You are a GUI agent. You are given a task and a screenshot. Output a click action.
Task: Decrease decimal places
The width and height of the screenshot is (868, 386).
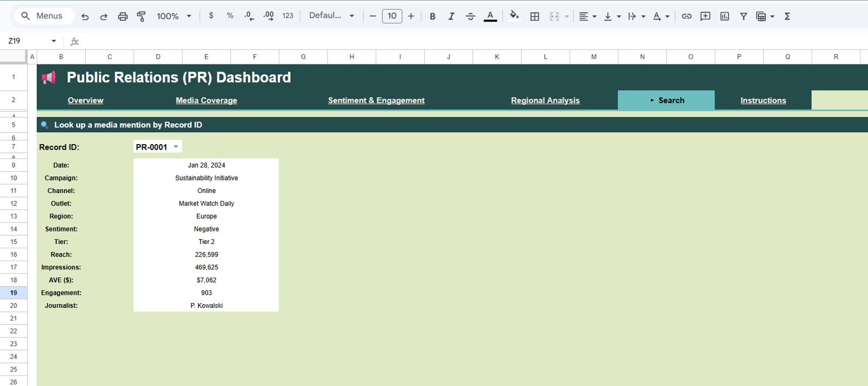tap(249, 16)
